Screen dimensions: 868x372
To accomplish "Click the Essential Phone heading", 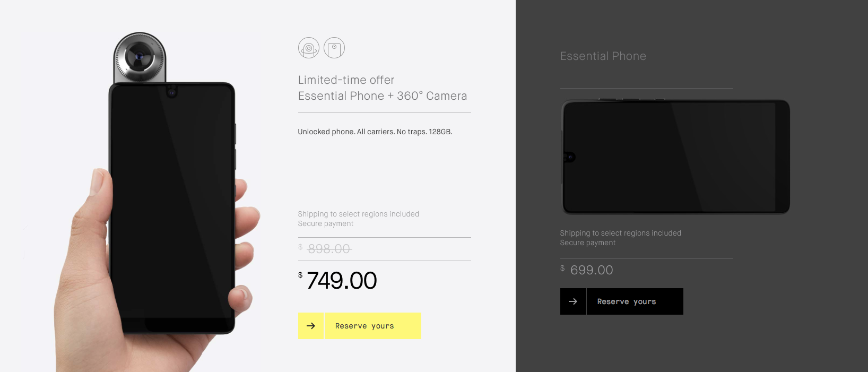I will [603, 56].
